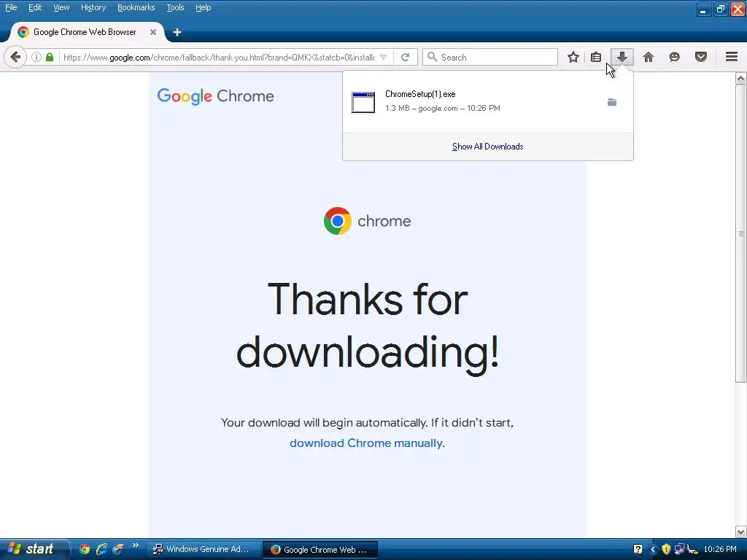Open the Bookmarks menu
The height and width of the screenshot is (560, 747).
tap(136, 7)
